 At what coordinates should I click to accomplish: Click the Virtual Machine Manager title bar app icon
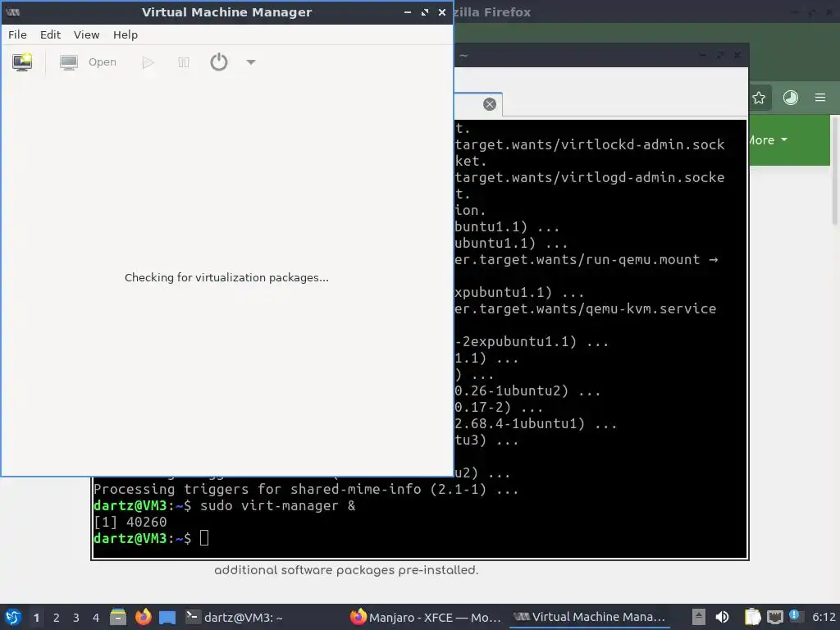pyautogui.click(x=12, y=11)
